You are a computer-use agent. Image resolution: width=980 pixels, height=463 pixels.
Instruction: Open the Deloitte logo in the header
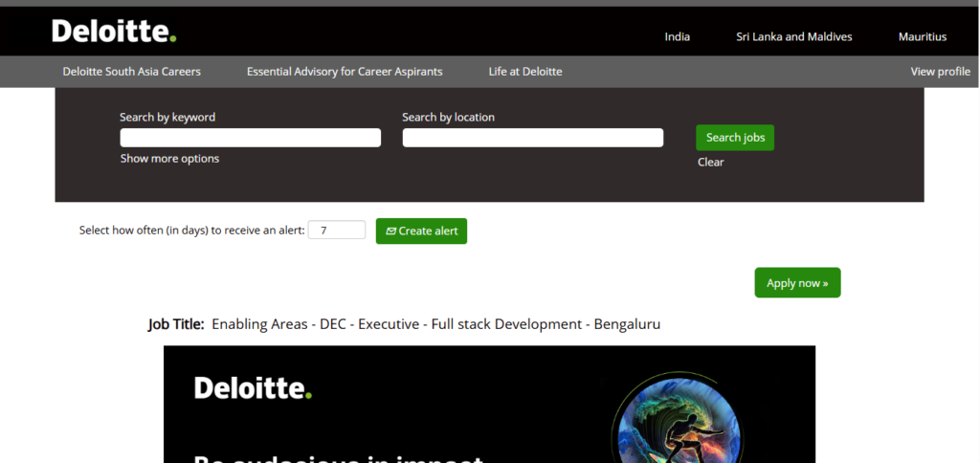pos(114,31)
